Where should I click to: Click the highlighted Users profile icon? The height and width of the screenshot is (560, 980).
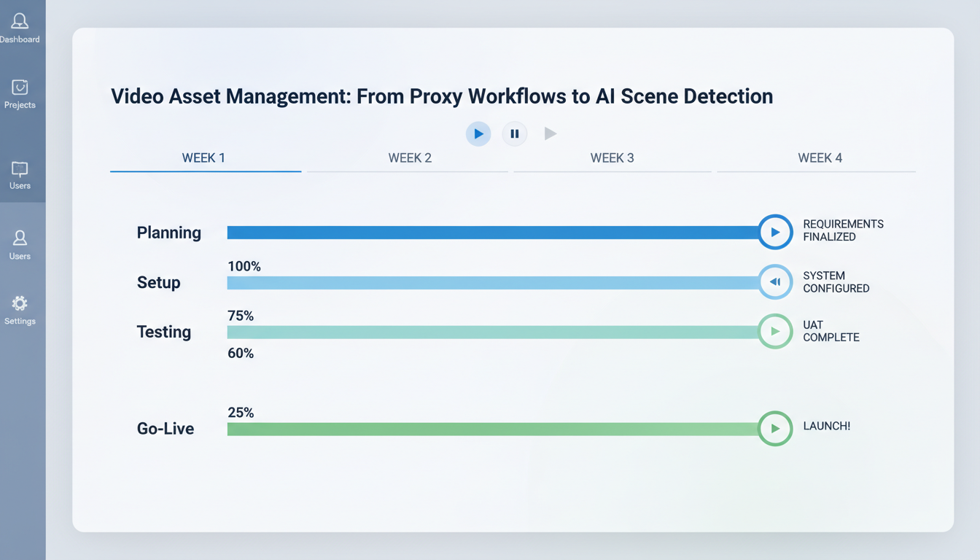20,241
